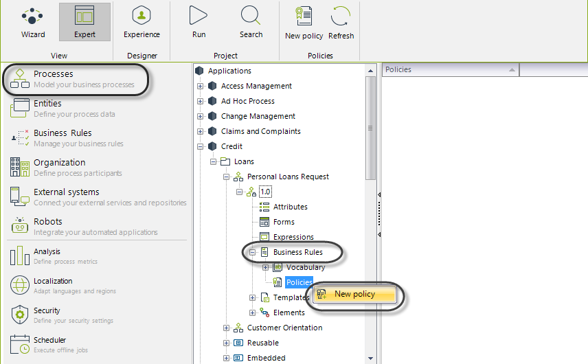The image size is (588, 364).
Task: Open the Processes module
Action: click(x=75, y=79)
